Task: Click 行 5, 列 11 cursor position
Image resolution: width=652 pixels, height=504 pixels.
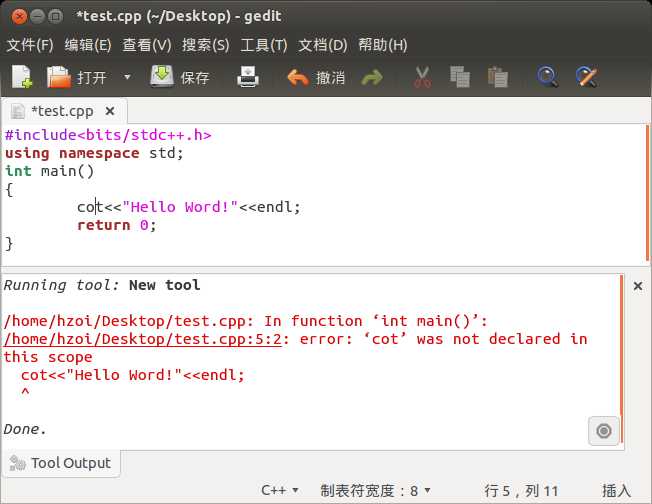Action: [521, 491]
